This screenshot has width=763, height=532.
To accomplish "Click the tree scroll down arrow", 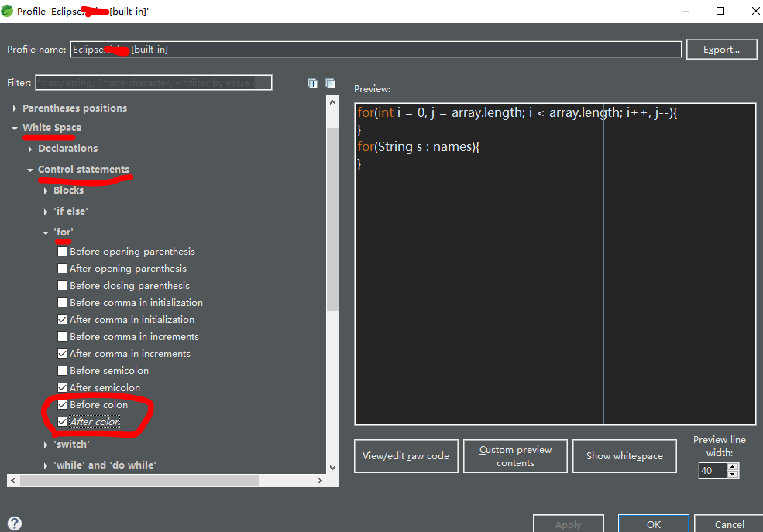I will tap(333, 467).
